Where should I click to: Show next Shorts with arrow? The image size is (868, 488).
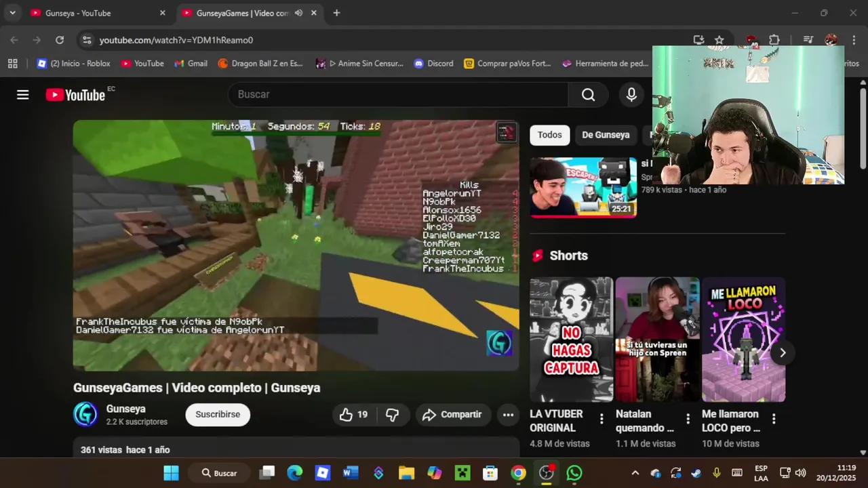click(x=783, y=352)
